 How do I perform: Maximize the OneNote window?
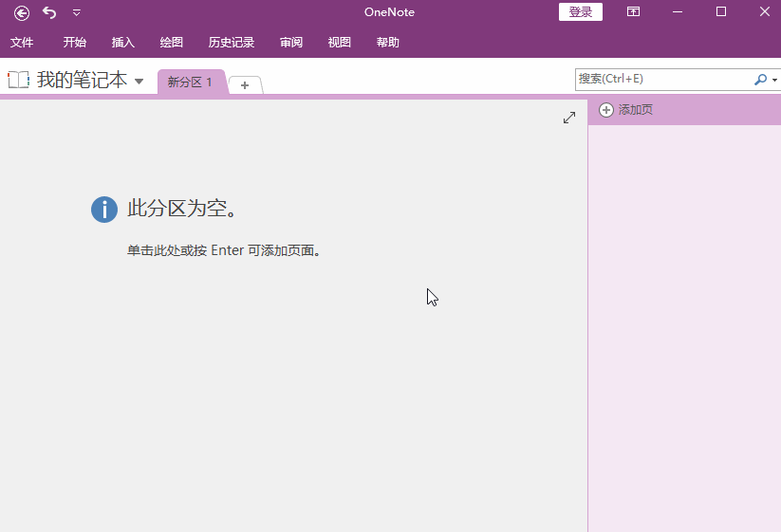click(x=720, y=11)
